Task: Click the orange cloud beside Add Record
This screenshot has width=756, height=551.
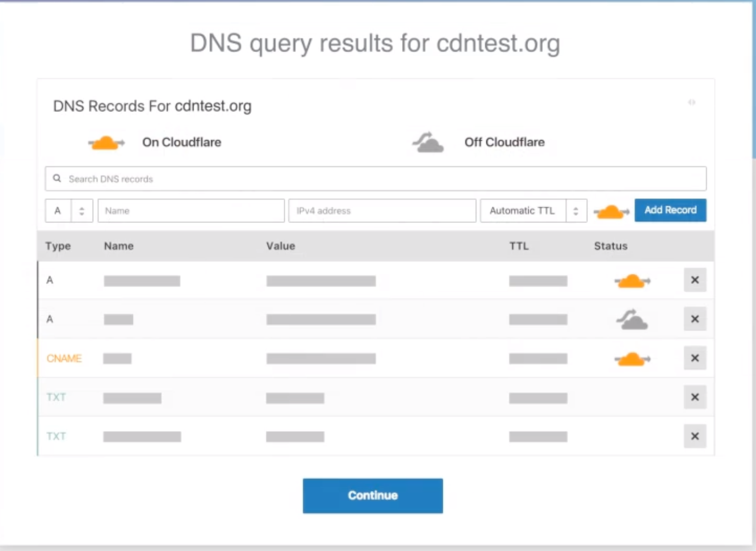Action: 610,212
